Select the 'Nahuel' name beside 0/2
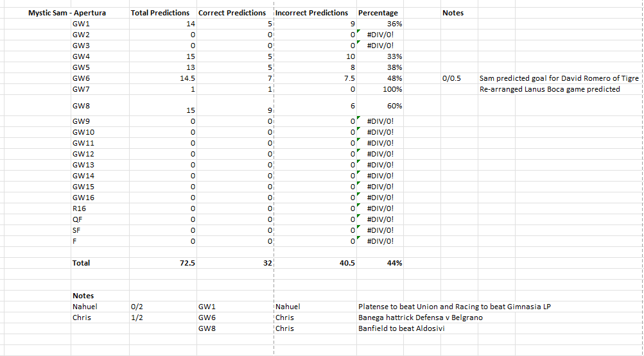Viewport: 644px width, 356px height. 85,307
